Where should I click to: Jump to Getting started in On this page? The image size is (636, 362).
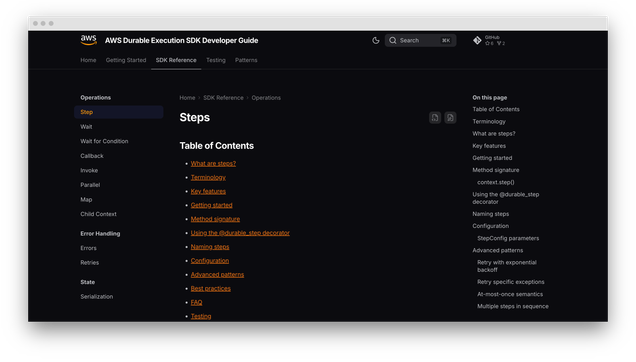tap(492, 158)
